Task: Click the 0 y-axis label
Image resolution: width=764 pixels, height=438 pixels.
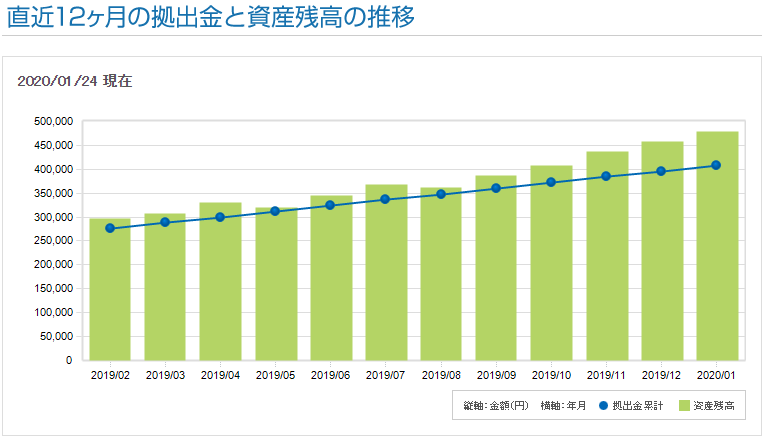Action: coord(69,360)
